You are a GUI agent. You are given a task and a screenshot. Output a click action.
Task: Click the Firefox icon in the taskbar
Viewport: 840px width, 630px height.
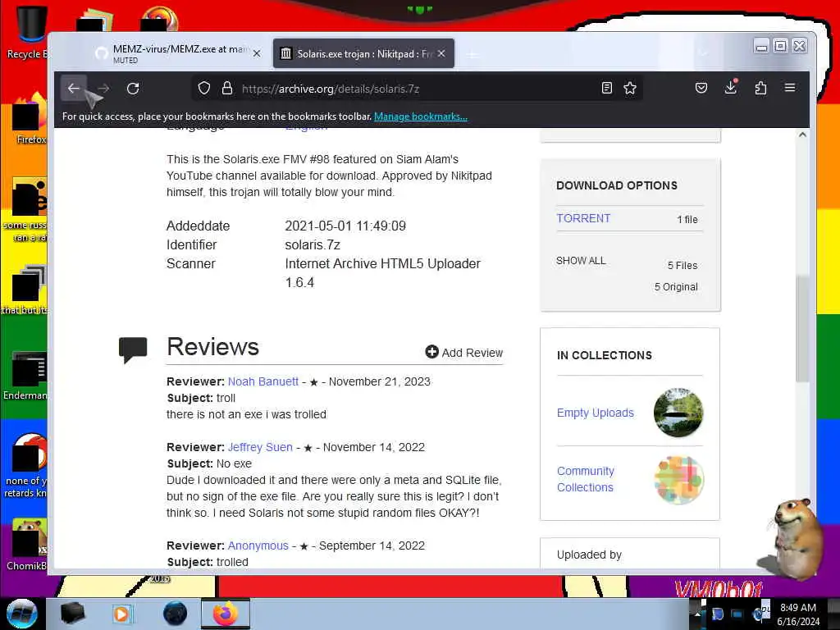tap(226, 614)
